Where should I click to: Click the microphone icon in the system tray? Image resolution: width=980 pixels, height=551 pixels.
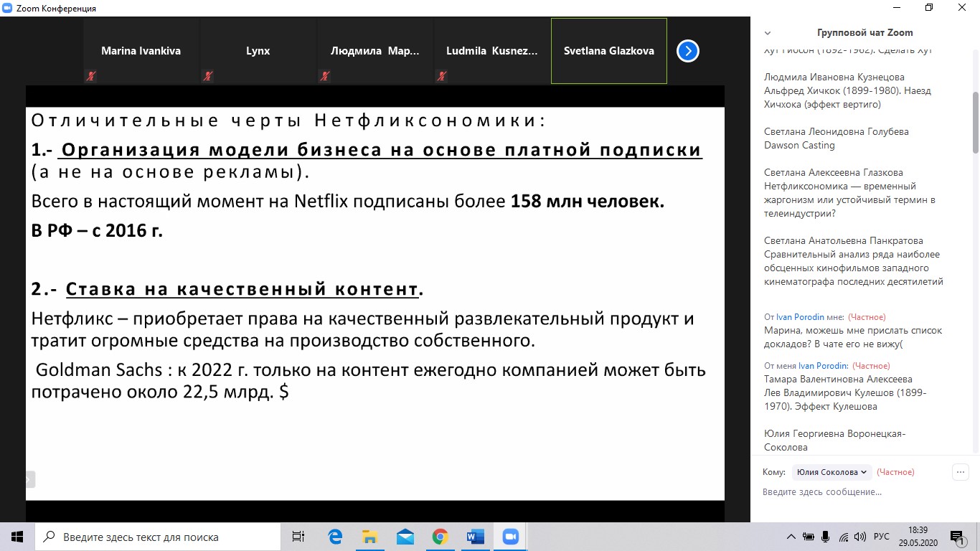(x=826, y=537)
